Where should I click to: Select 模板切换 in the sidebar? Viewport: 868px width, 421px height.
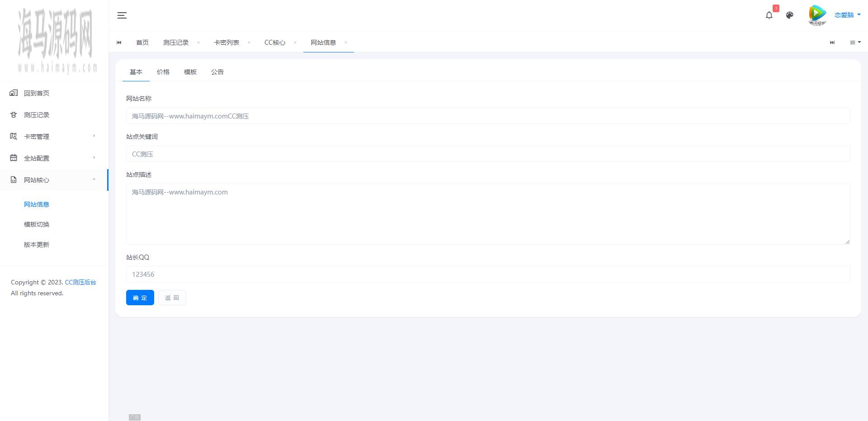pos(37,224)
